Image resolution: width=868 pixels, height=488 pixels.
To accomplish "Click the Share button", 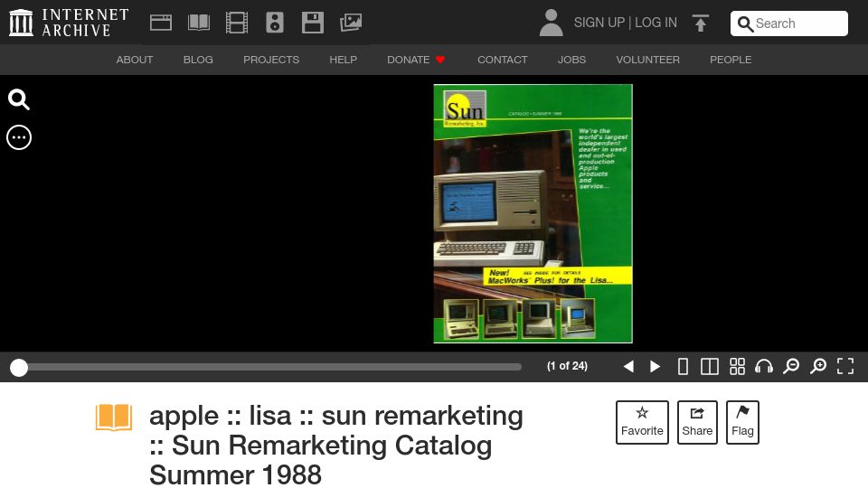I will click(x=697, y=422).
